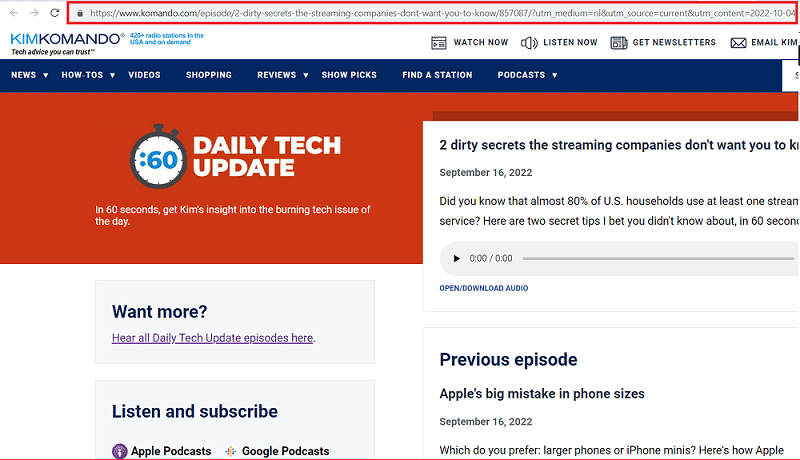The image size is (800, 460).
Task: Open the News menu
Action: click(x=23, y=75)
